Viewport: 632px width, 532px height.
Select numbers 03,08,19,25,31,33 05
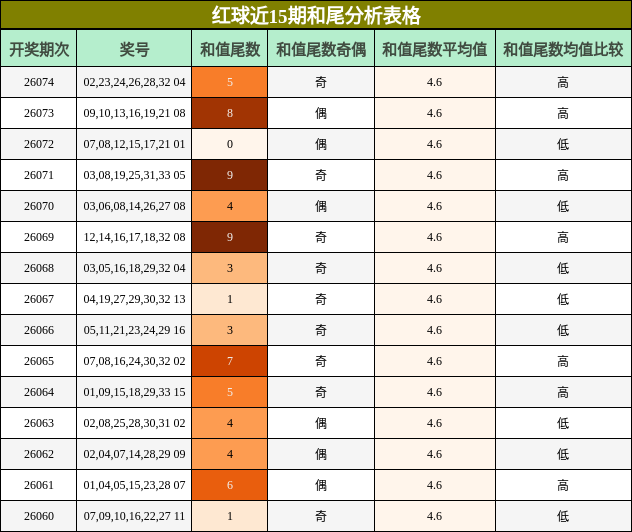(x=134, y=175)
